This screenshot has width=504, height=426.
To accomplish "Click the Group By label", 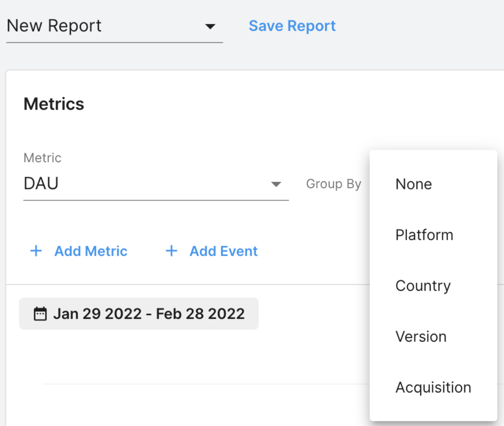I will click(333, 184).
